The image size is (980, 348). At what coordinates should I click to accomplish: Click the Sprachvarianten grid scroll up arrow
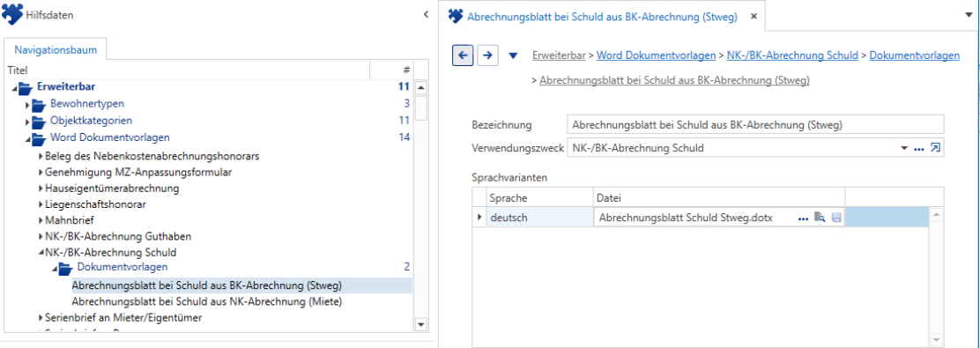pos(936,215)
